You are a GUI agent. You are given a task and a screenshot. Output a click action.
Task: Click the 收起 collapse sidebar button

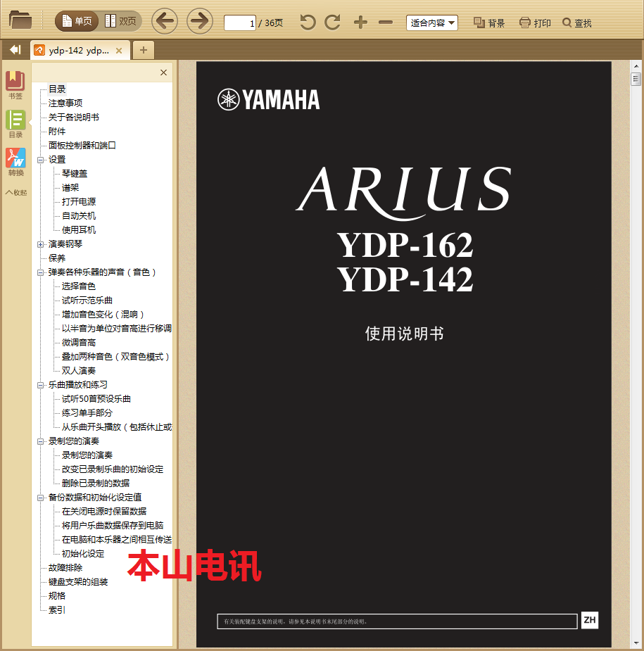click(15, 192)
